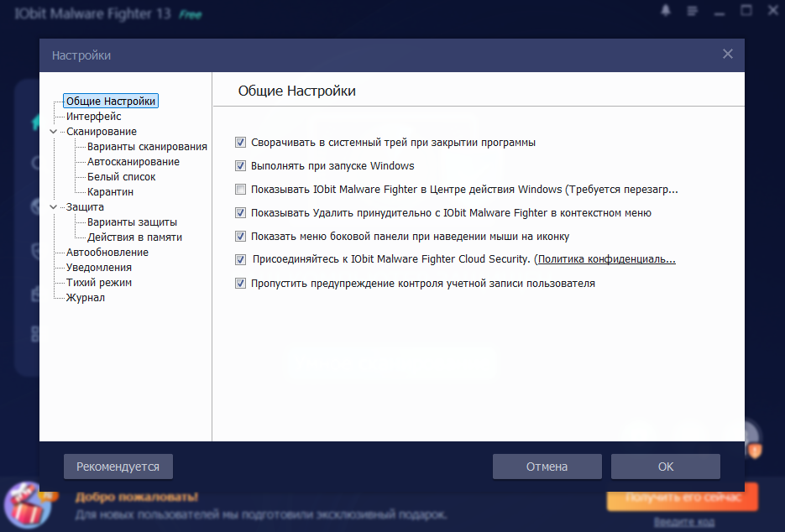Open Тихий режим settings
This screenshot has height=532, width=785.
[98, 282]
